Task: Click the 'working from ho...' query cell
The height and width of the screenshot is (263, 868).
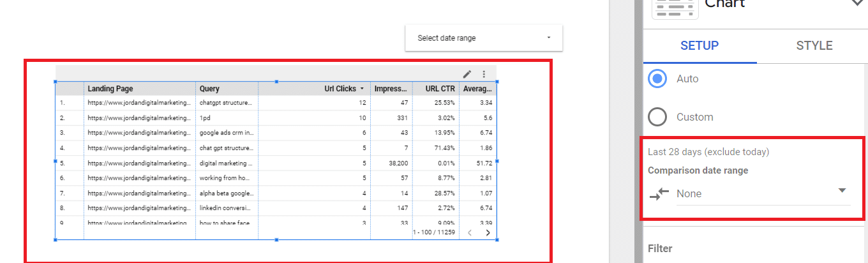Action: click(225, 178)
